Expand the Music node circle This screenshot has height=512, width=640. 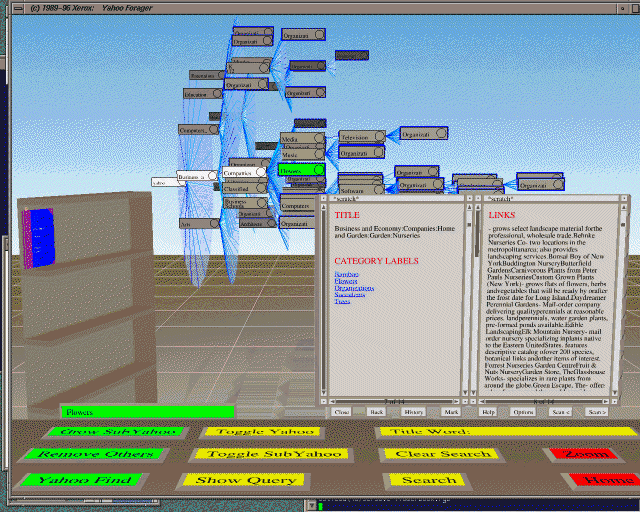pos(319,154)
